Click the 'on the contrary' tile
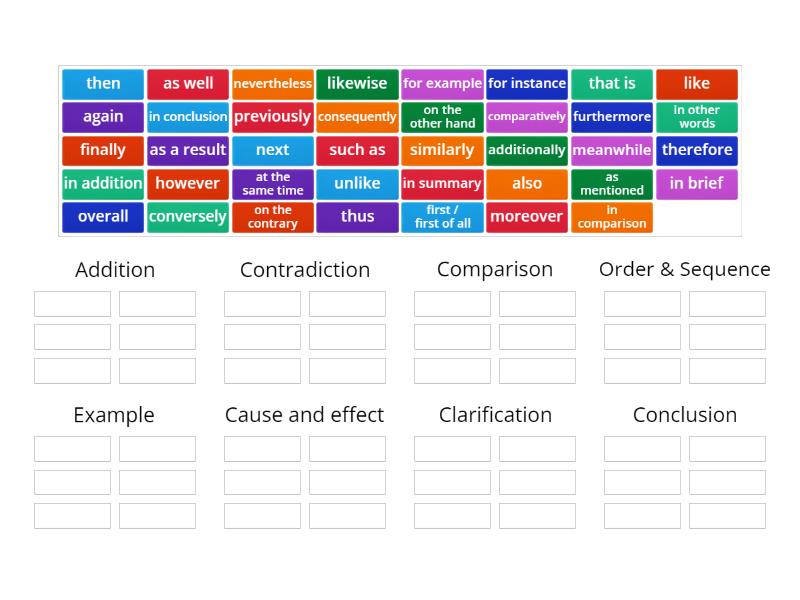The width and height of the screenshot is (800, 600). pos(272,217)
